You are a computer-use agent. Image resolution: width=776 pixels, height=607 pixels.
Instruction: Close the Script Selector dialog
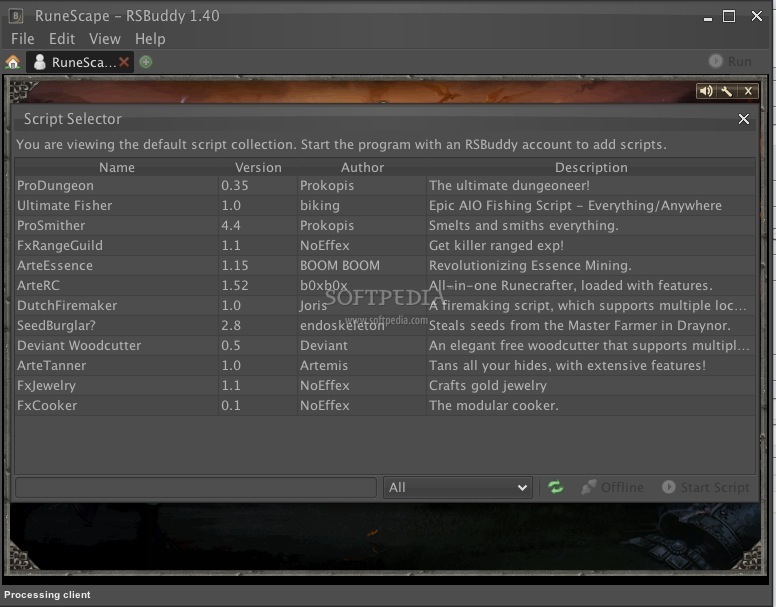click(x=743, y=119)
